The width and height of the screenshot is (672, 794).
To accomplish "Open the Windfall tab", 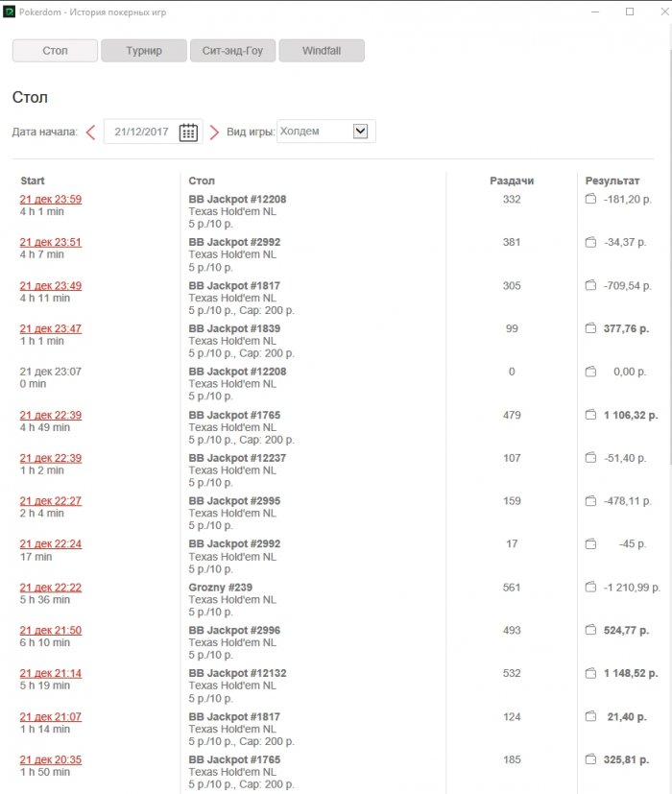I will [322, 51].
